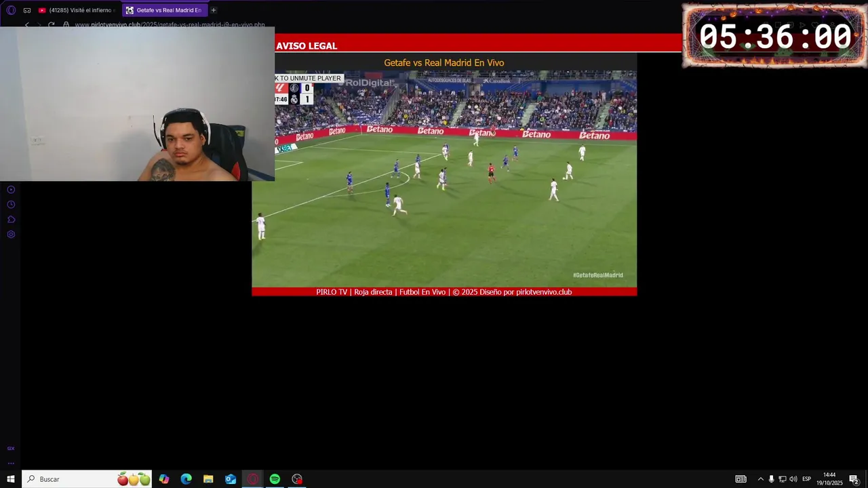Open the Settings gear in Opera sidebar

click(11, 235)
